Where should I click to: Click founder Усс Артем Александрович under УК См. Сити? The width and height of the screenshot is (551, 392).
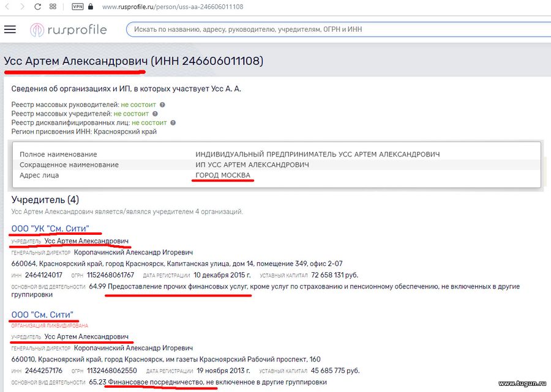pos(86,241)
